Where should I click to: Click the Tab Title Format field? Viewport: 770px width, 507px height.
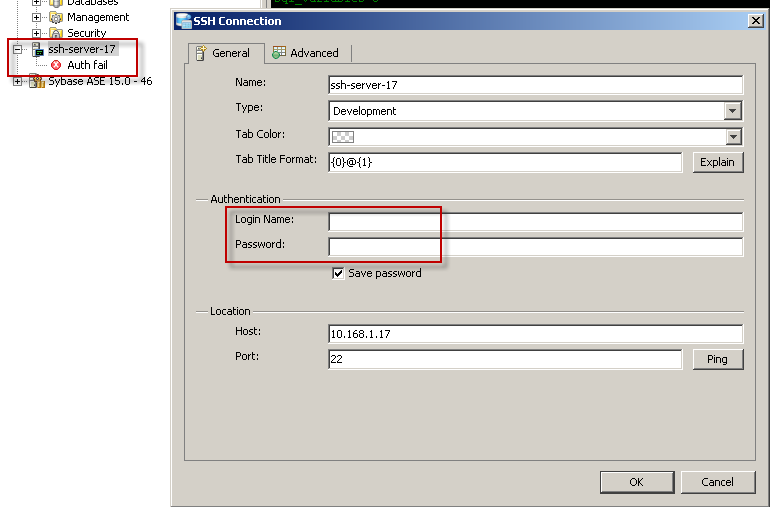(x=505, y=162)
